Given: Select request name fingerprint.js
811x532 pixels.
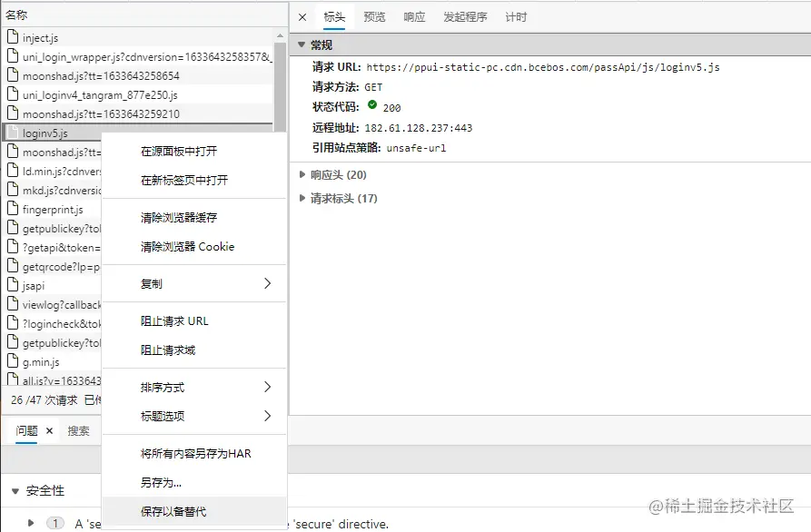Looking at the screenshot, I should pyautogui.click(x=53, y=210).
